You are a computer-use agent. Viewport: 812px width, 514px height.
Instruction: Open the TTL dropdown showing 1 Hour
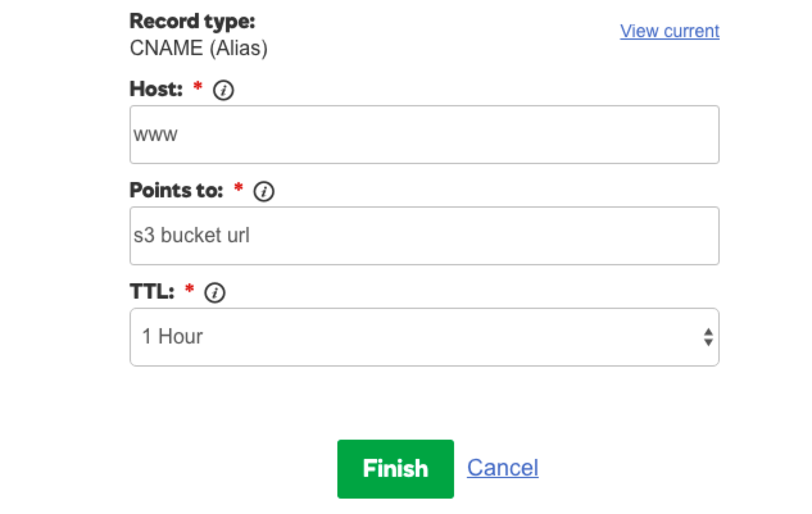423,337
